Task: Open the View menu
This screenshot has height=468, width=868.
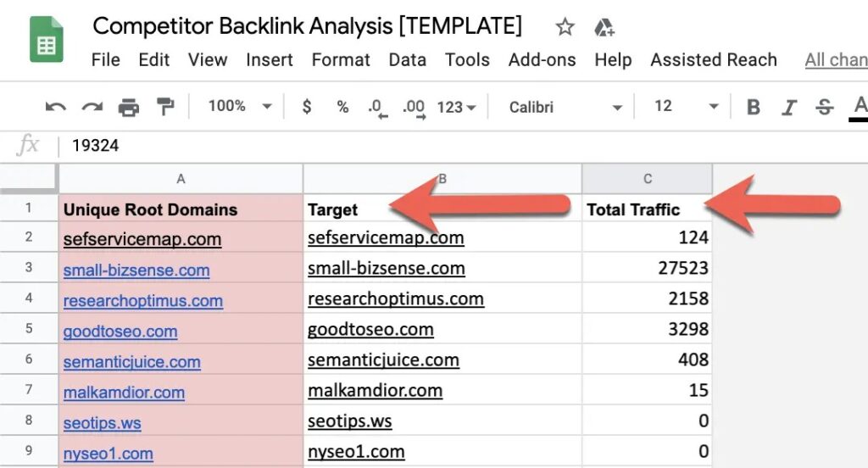Action: [x=208, y=60]
